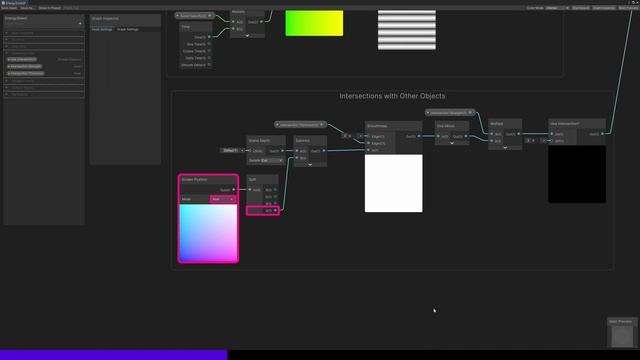Click the Split node's G(1) output port
640x360 pixels.
click(276, 197)
